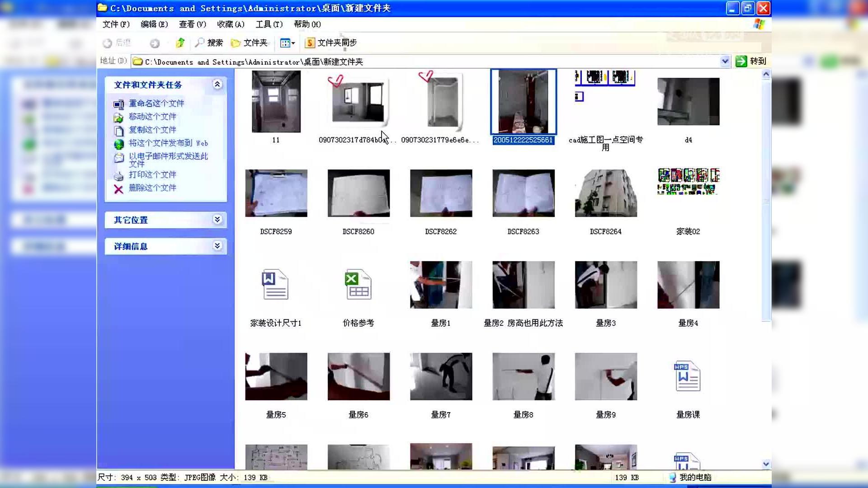Click the Forward navigation icon
Image resolution: width=868 pixels, height=488 pixels.
(155, 43)
